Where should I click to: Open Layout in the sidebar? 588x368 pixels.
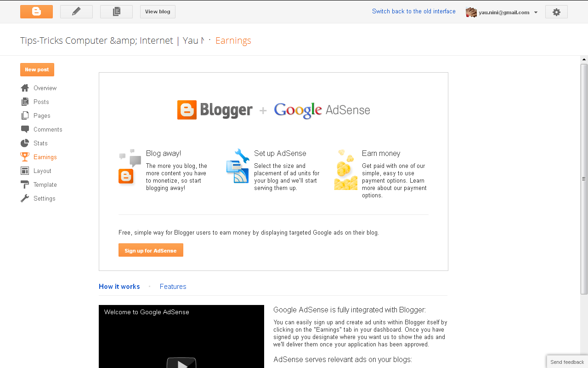[x=42, y=171]
